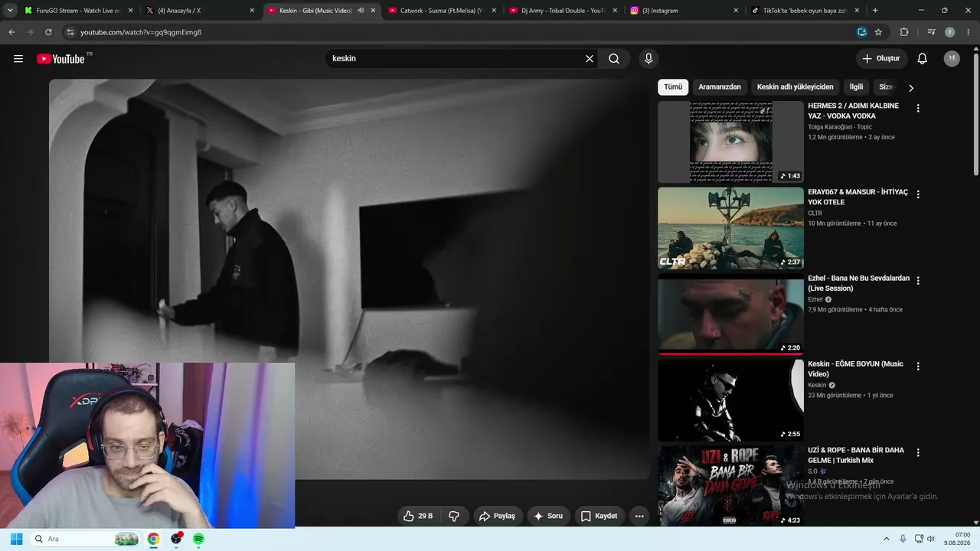The image size is (980, 551).
Task: Click the Soru ask button
Action: [x=548, y=516]
